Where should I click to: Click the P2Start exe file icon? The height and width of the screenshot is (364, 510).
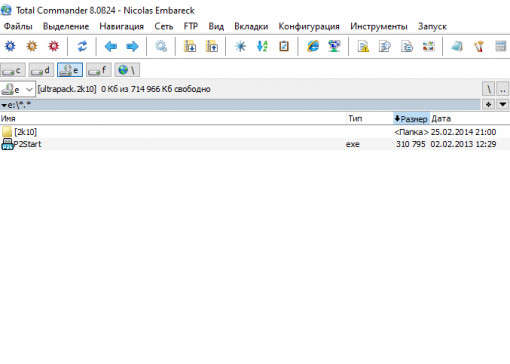[x=7, y=144]
